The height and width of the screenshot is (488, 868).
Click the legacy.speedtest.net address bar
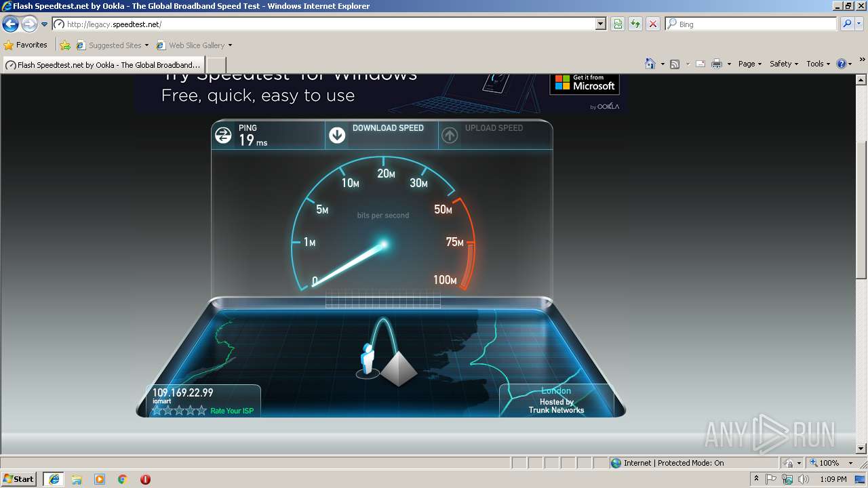[x=323, y=24]
